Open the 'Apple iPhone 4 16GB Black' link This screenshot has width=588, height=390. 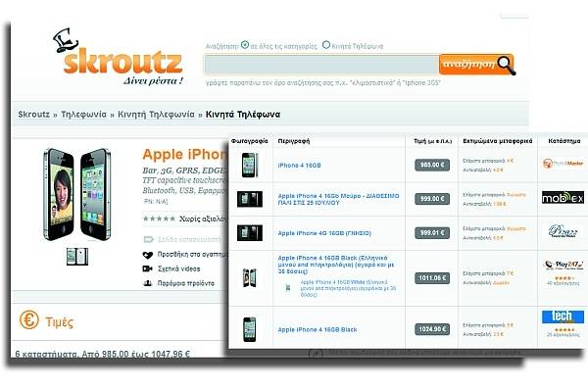pos(318,329)
